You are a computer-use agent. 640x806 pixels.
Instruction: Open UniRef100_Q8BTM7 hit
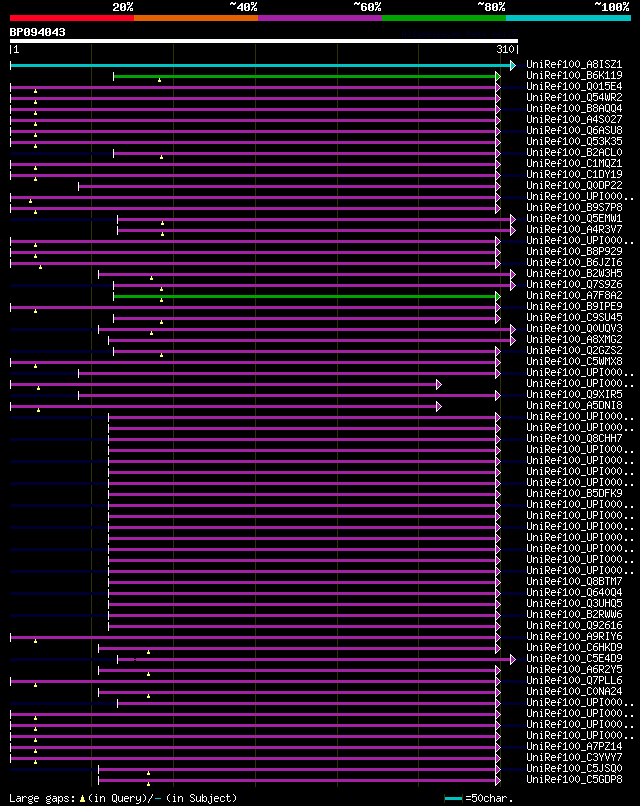[574, 581]
